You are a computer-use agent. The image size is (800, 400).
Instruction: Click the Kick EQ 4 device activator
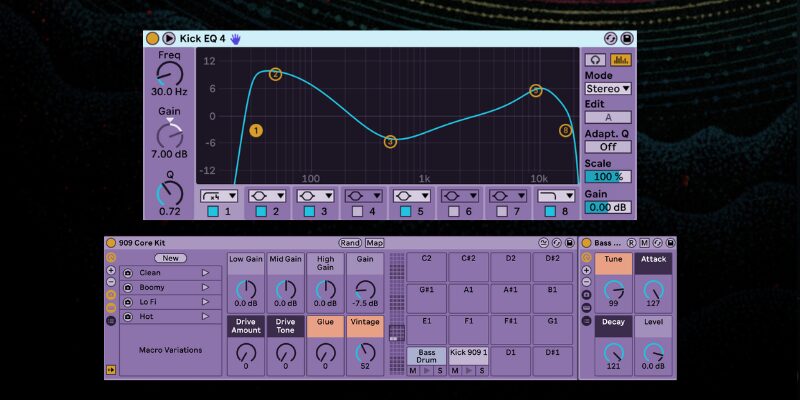152,38
